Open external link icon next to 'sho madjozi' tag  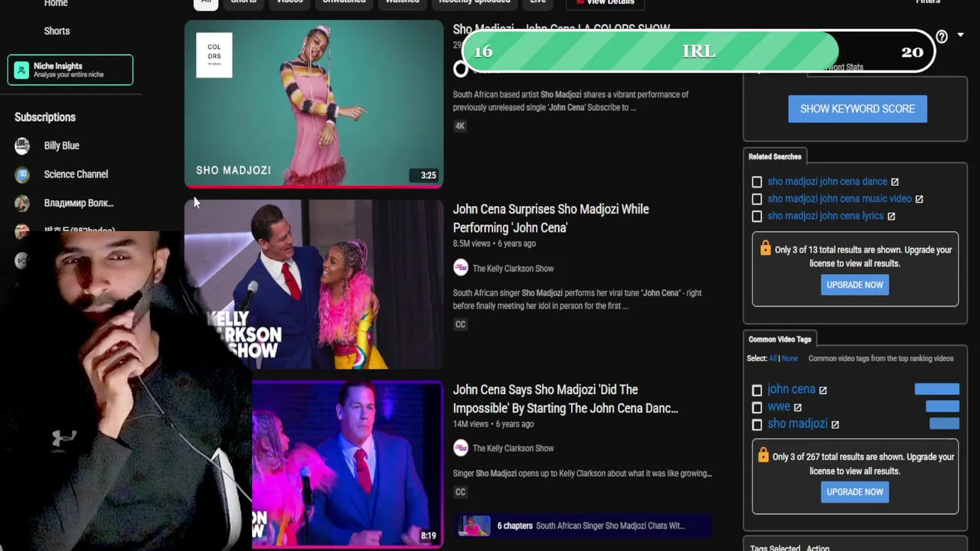[x=835, y=425]
